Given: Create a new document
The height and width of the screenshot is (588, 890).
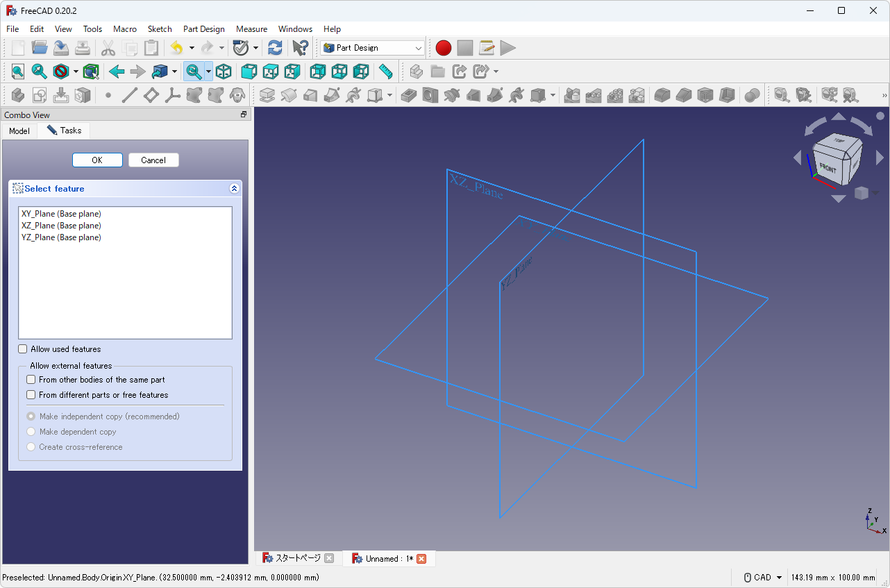Looking at the screenshot, I should 18,48.
